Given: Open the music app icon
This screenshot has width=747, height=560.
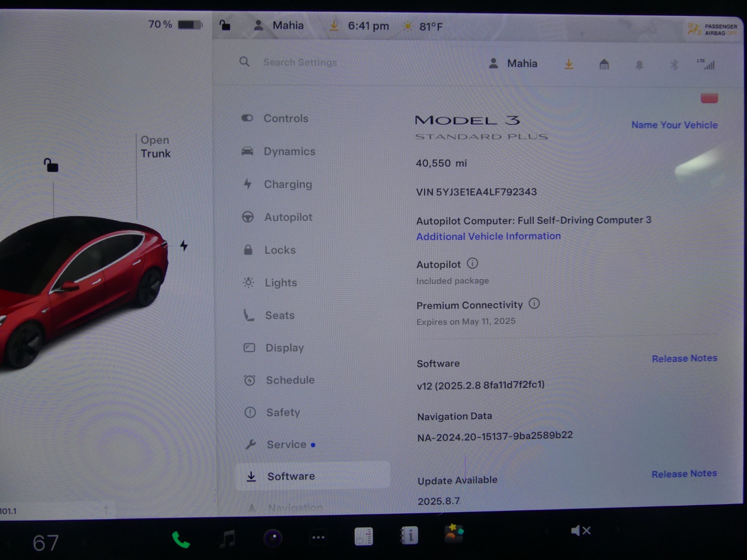Looking at the screenshot, I should coord(227,539).
